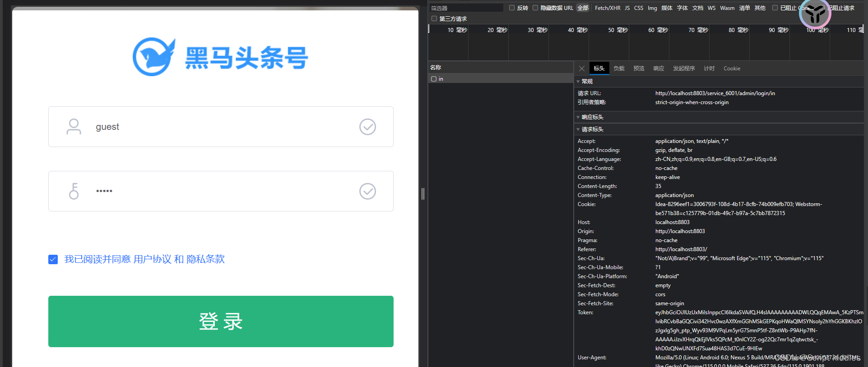Image resolution: width=868 pixels, height=367 pixels.
Task: Tick the checkbox icon beside the 'in' request
Action: [434, 79]
